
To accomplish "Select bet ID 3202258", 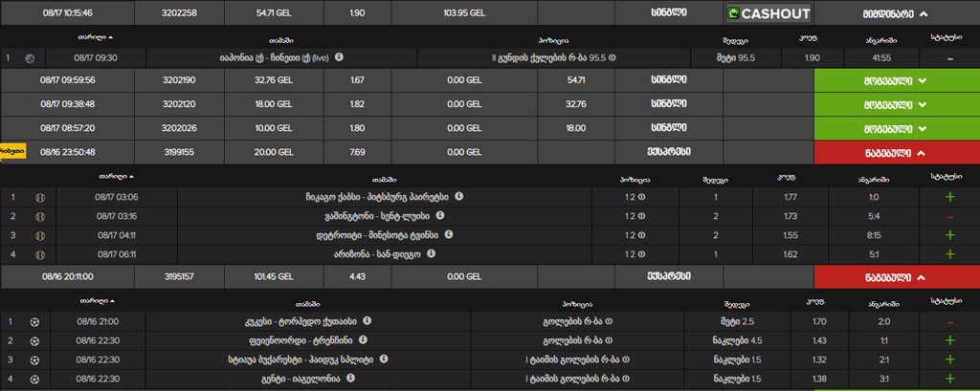I will pyautogui.click(x=179, y=13).
